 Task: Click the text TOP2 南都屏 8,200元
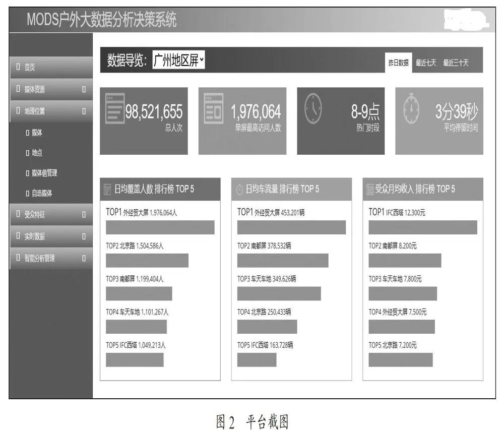[x=393, y=245]
